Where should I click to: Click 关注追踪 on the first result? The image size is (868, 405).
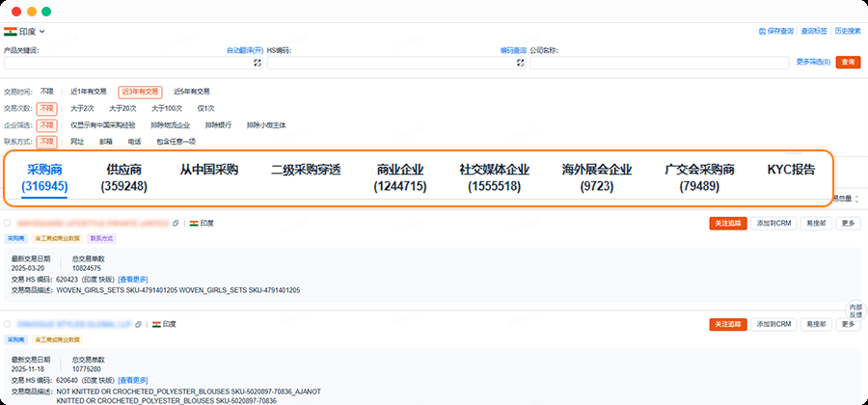point(728,223)
